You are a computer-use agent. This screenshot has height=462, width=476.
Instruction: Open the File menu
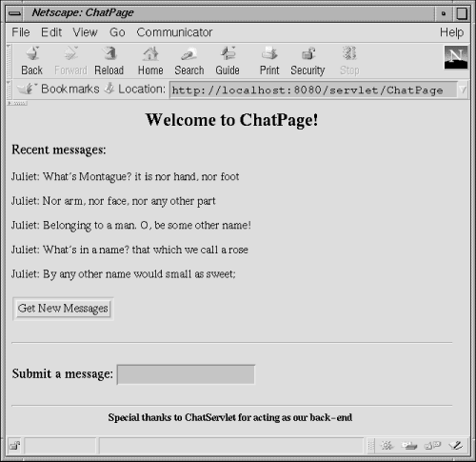pyautogui.click(x=21, y=32)
